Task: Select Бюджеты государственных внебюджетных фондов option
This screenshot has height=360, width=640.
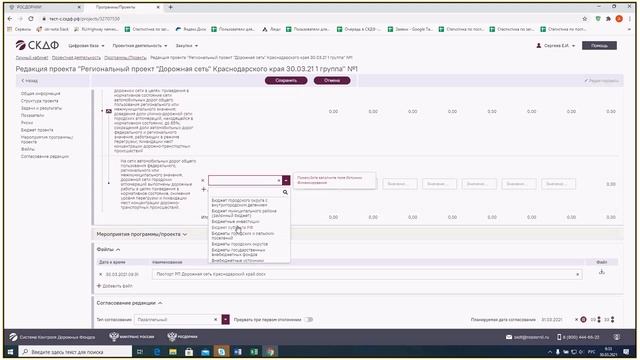Action: click(x=238, y=252)
